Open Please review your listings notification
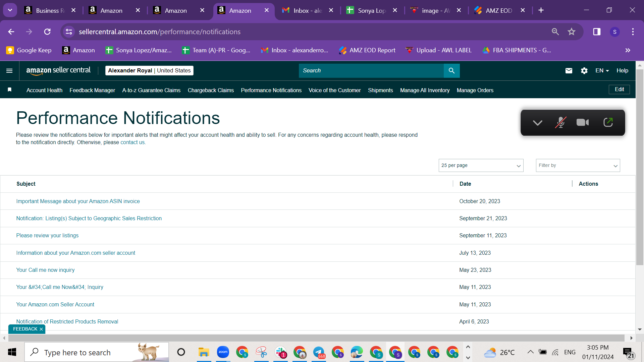The image size is (644, 362). pos(47,236)
